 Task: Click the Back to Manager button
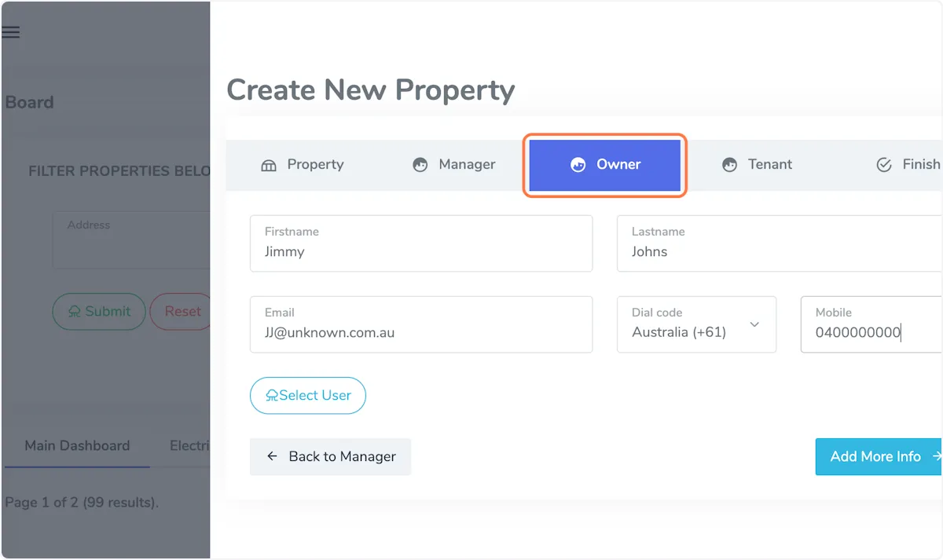click(330, 456)
